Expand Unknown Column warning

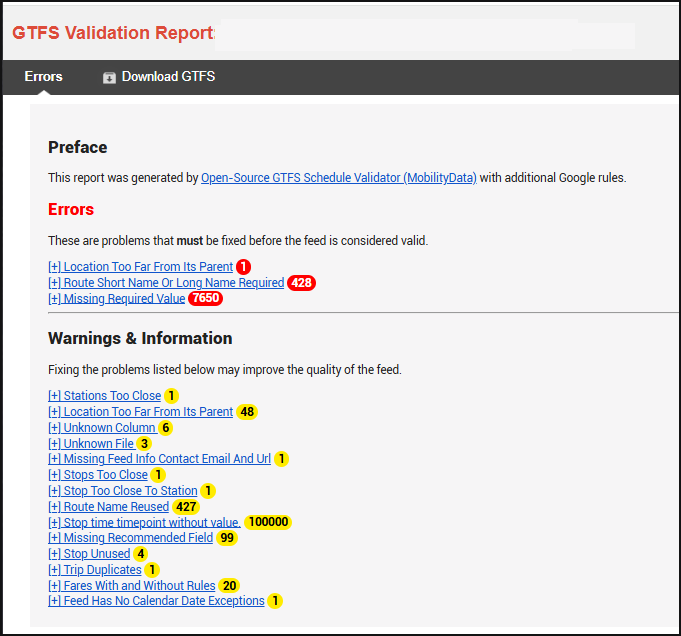[102, 427]
